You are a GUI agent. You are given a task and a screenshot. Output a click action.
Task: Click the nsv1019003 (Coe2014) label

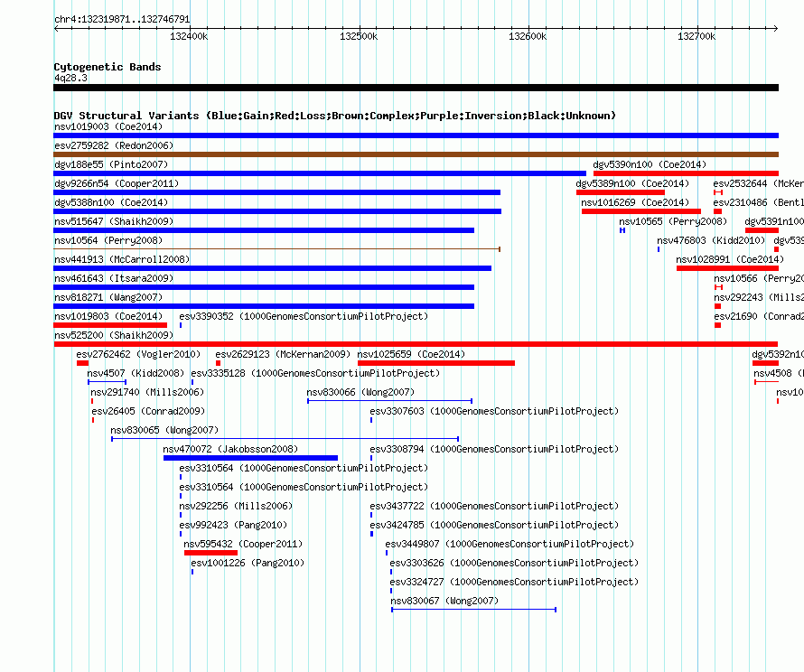point(108,126)
